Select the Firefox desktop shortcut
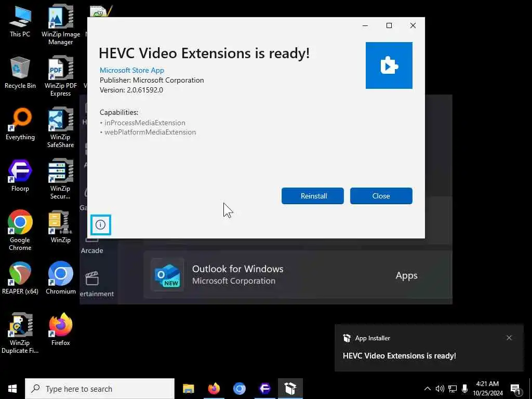Viewport: 532px width, 399px height. (x=61, y=329)
